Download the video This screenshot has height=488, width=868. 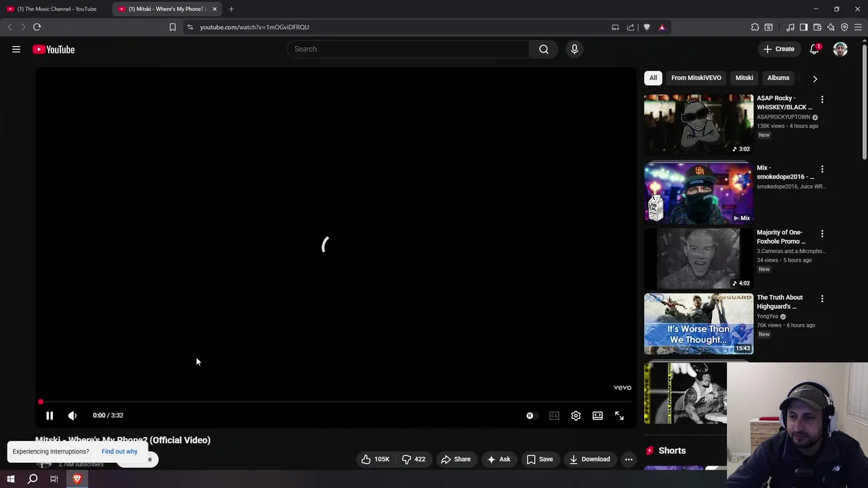point(589,459)
